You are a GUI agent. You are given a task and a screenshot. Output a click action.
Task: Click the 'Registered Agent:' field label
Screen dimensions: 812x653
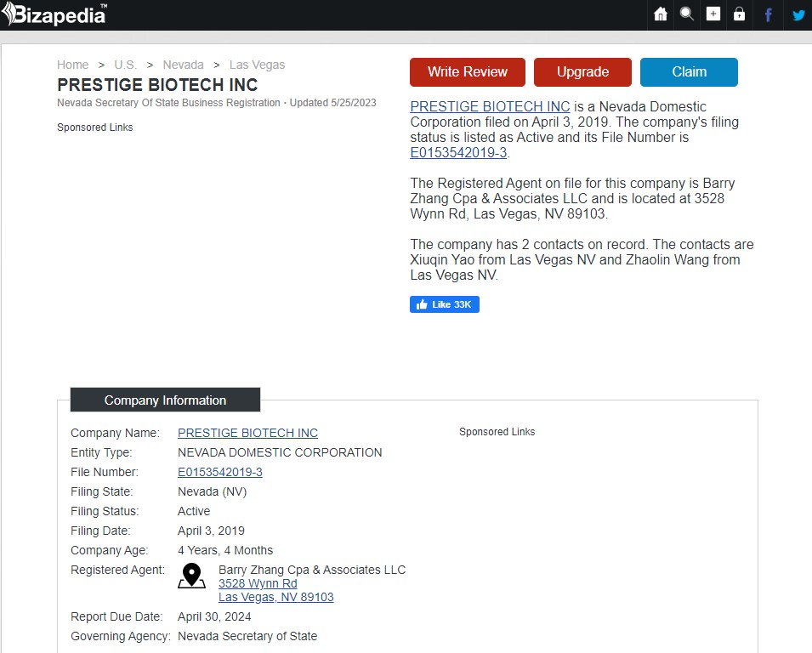pyautogui.click(x=117, y=570)
